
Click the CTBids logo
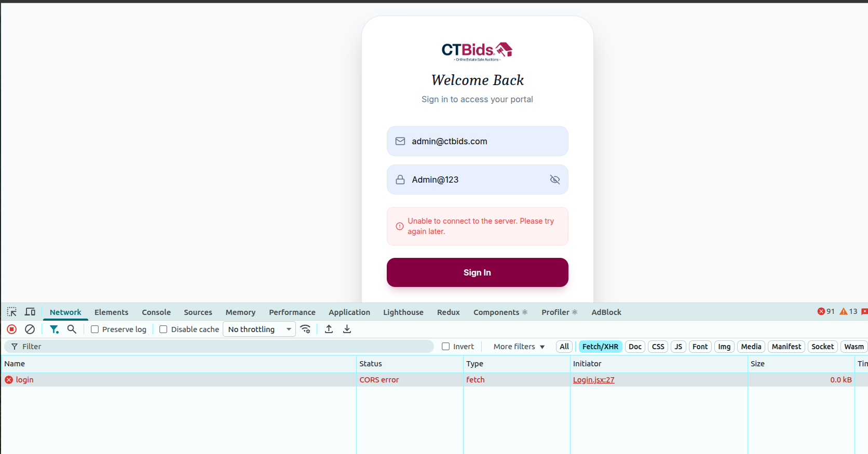click(x=477, y=51)
